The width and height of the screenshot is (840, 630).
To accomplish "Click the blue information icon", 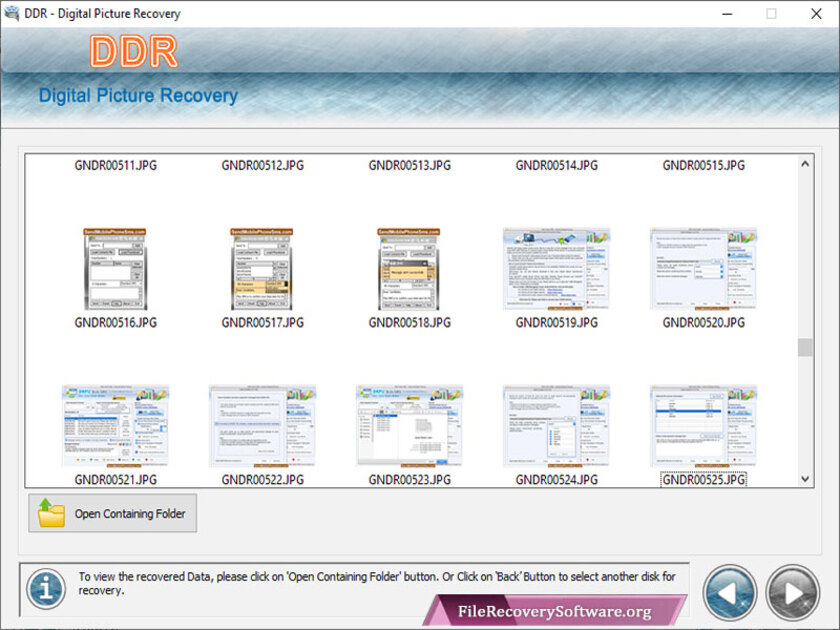I will click(46, 589).
